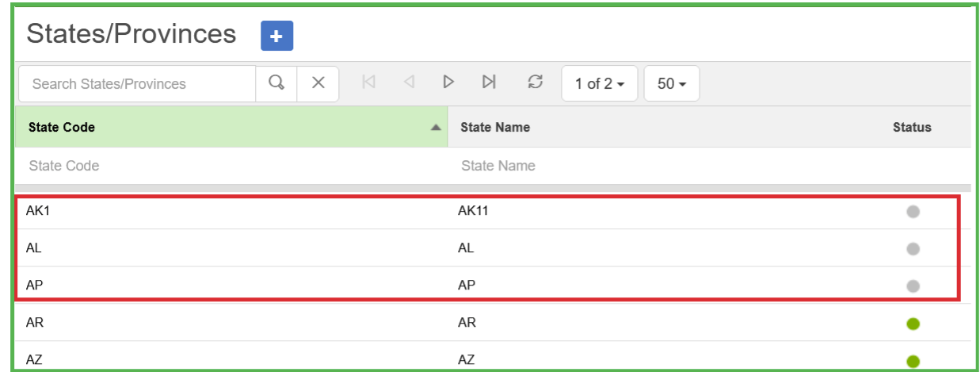The image size is (980, 372).
Task: Click the magnifier search icon
Action: coord(276,83)
